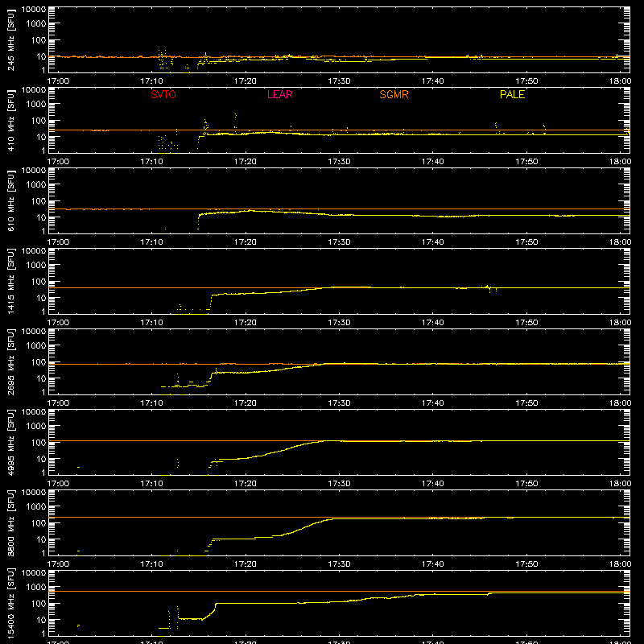Click 17:00 tick under the 245 MHz panel
The height and width of the screenshot is (644, 644).
pos(58,81)
